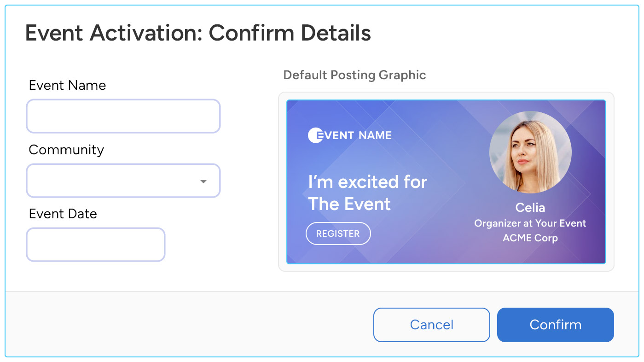644x362 pixels.
Task: Cancel the event activation dialog
Action: tap(431, 325)
